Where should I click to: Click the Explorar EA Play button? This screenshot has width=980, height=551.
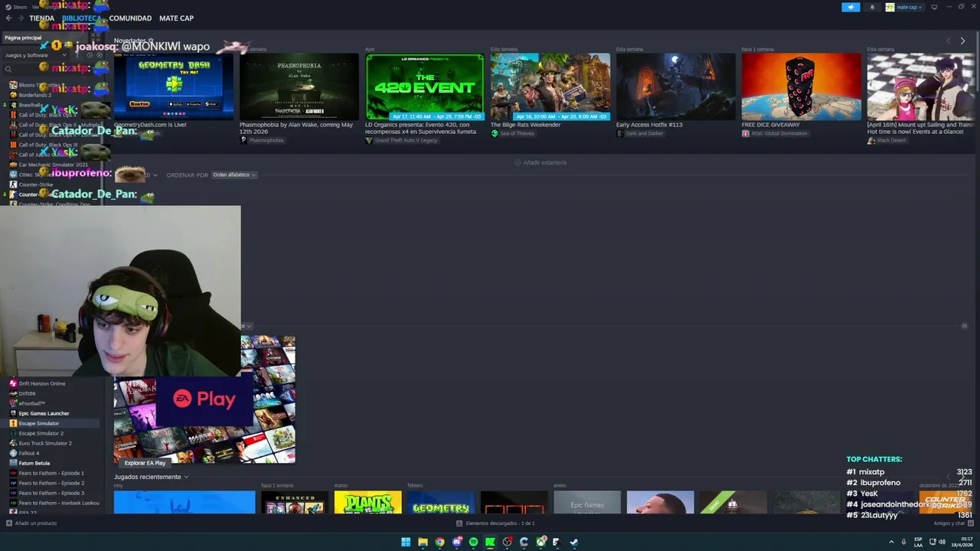[145, 463]
